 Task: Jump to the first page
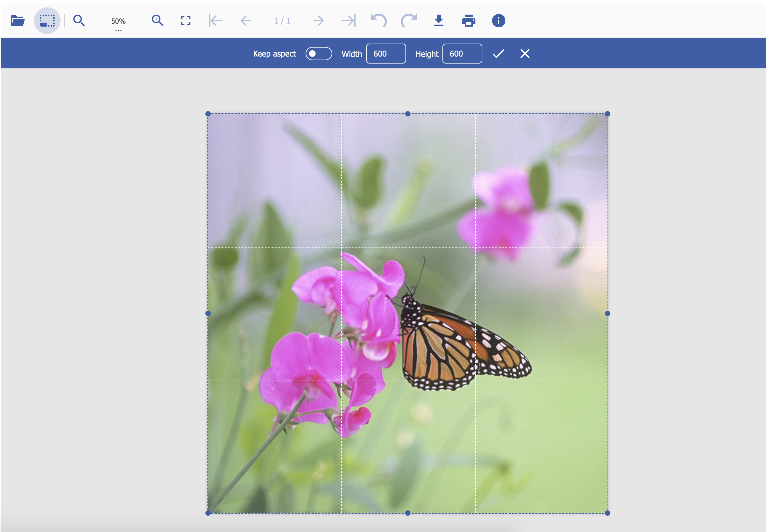[x=215, y=20]
